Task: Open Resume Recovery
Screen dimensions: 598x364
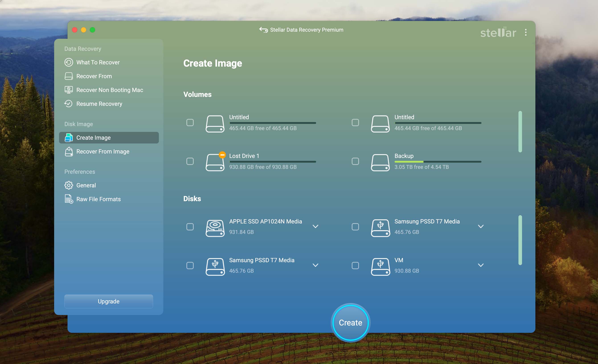Action: 109,104
